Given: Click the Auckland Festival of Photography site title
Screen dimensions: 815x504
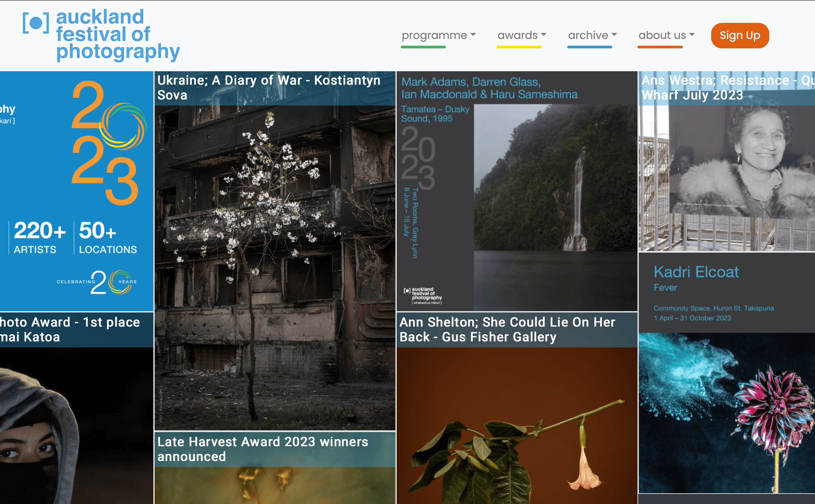Looking at the screenshot, I should point(118,35).
